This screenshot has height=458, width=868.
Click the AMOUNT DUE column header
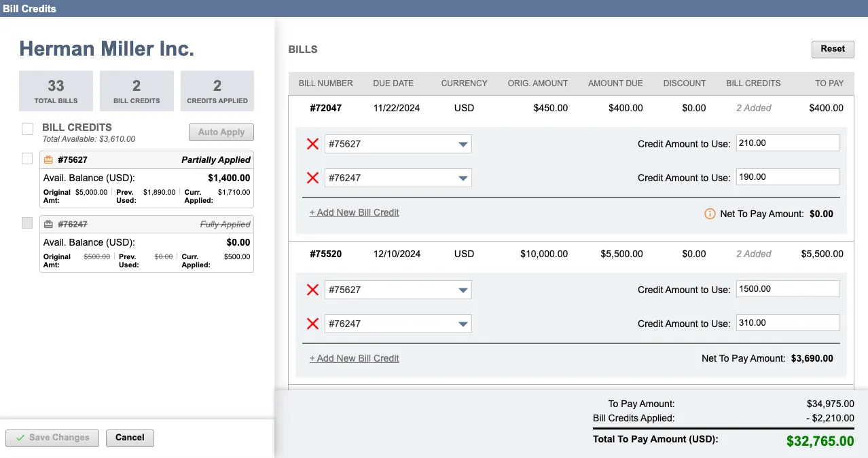click(x=615, y=83)
